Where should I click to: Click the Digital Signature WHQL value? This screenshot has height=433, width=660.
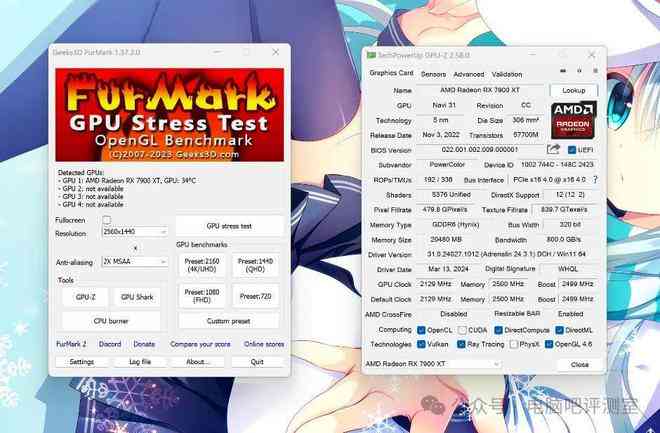(x=570, y=268)
